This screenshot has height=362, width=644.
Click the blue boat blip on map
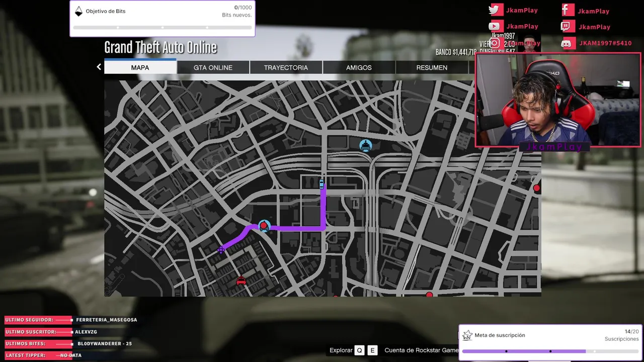click(x=366, y=146)
